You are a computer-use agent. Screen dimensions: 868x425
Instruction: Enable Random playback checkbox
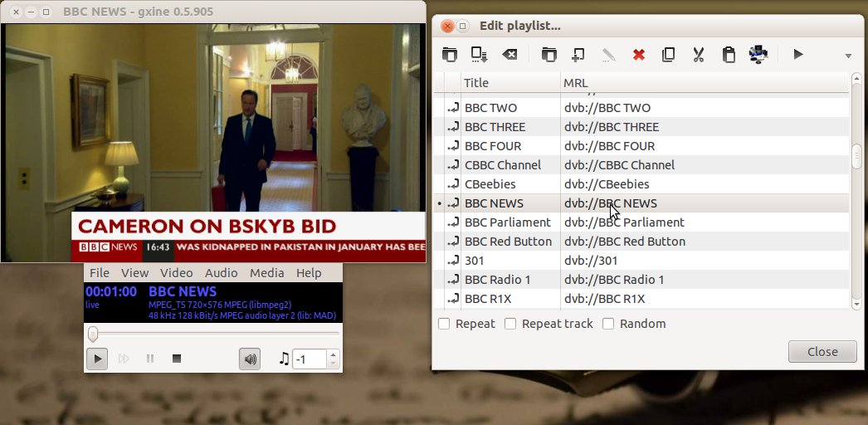coord(608,324)
